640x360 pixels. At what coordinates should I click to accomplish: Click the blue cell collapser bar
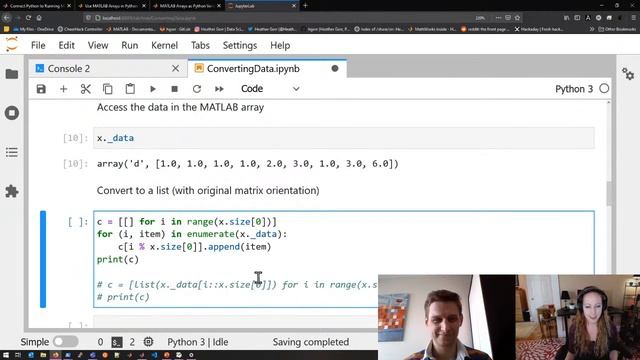pyautogui.click(x=43, y=259)
